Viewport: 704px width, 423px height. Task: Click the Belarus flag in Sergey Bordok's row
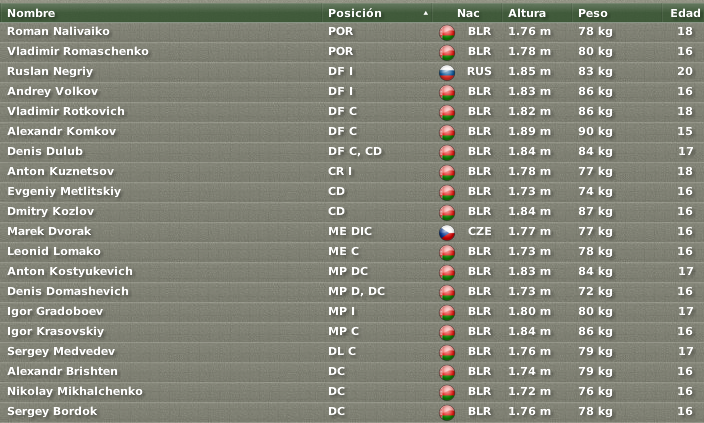click(x=447, y=413)
